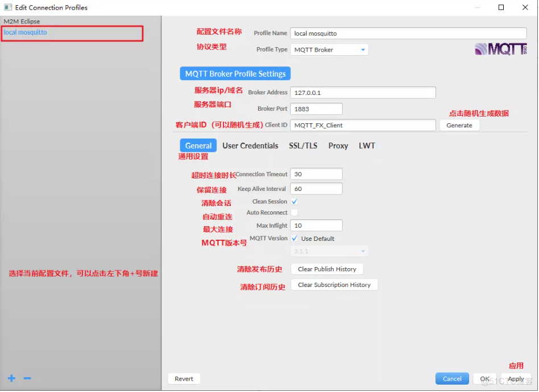
Task: Focus the Profile Name field
Action: click(x=408, y=34)
